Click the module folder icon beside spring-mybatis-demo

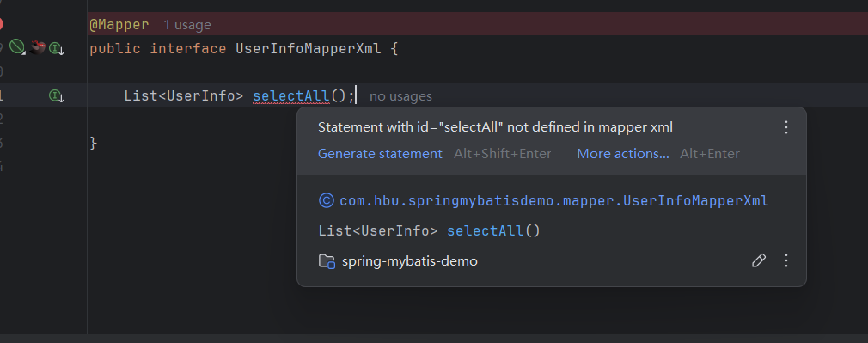click(x=327, y=261)
